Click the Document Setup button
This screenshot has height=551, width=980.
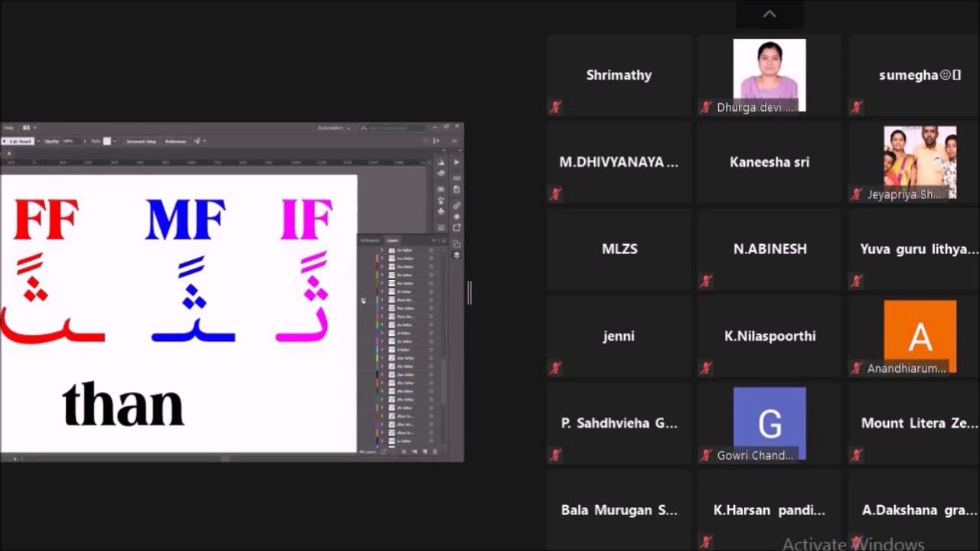click(141, 142)
